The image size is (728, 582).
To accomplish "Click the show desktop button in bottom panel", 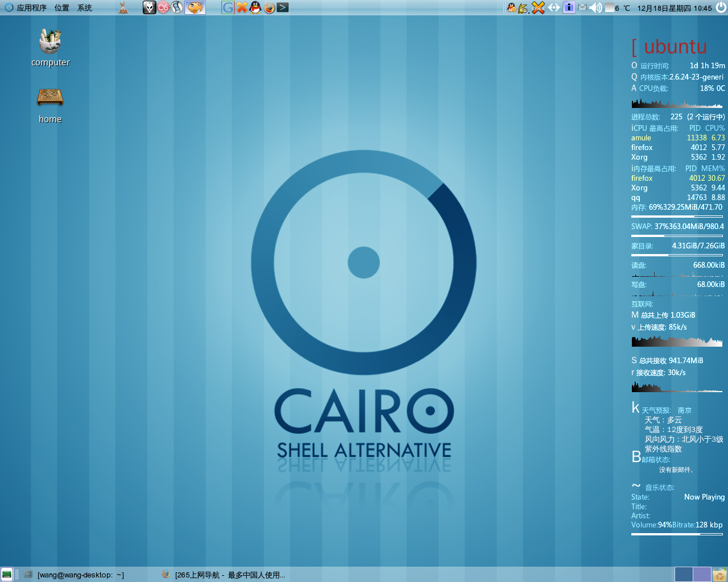I will tap(7, 574).
